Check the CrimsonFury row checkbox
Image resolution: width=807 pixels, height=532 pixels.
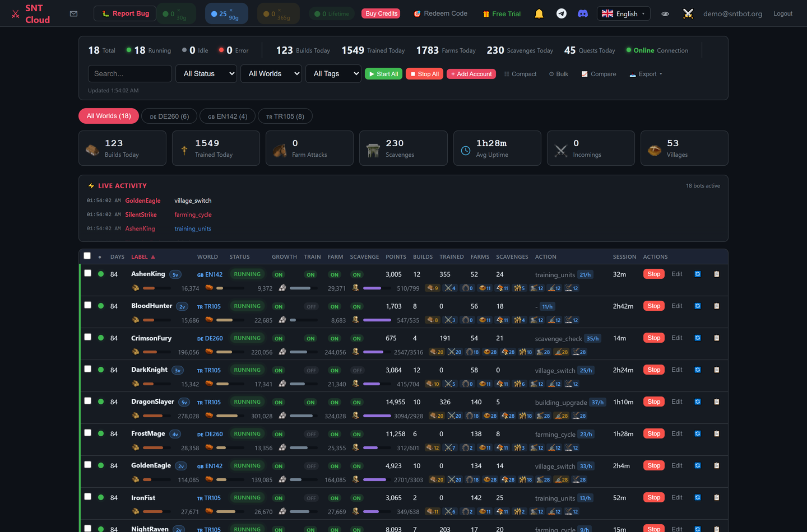(87, 337)
